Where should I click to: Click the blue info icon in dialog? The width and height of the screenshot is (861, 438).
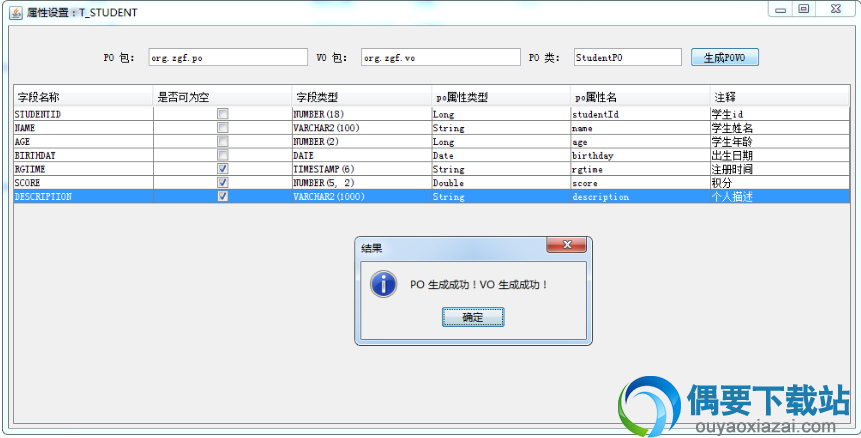(x=383, y=284)
